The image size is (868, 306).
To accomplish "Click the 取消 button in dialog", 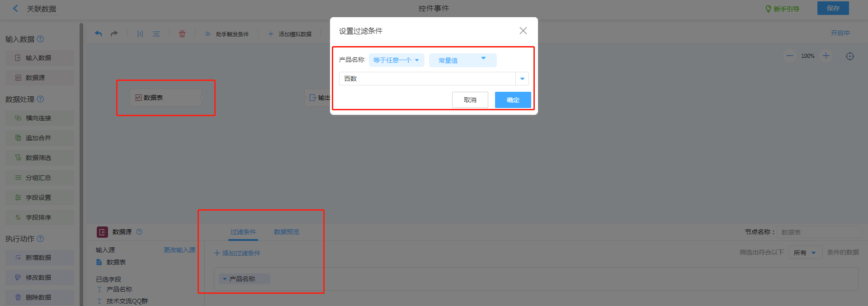I will 470,100.
